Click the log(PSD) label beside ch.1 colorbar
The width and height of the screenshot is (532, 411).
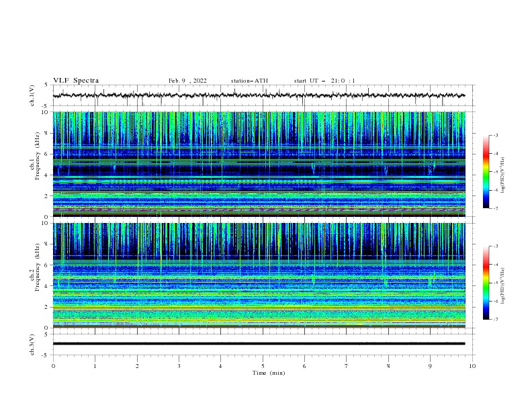pyautogui.click(x=502, y=175)
